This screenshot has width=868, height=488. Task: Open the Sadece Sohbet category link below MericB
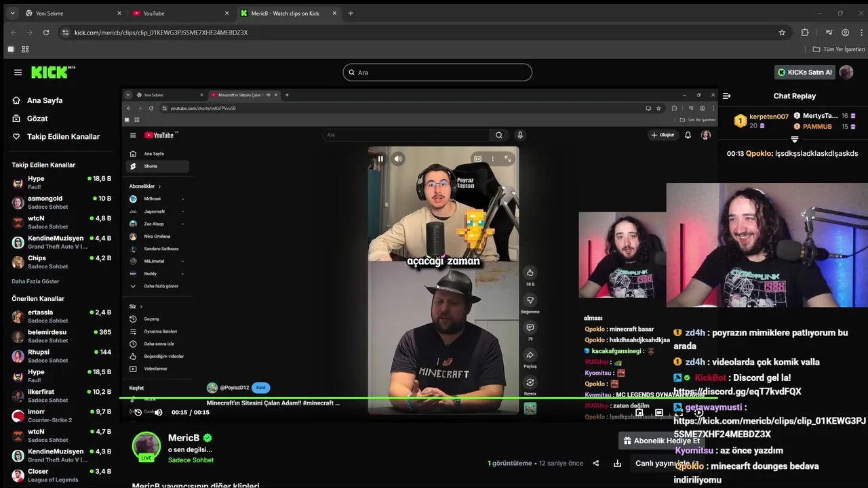click(191, 460)
